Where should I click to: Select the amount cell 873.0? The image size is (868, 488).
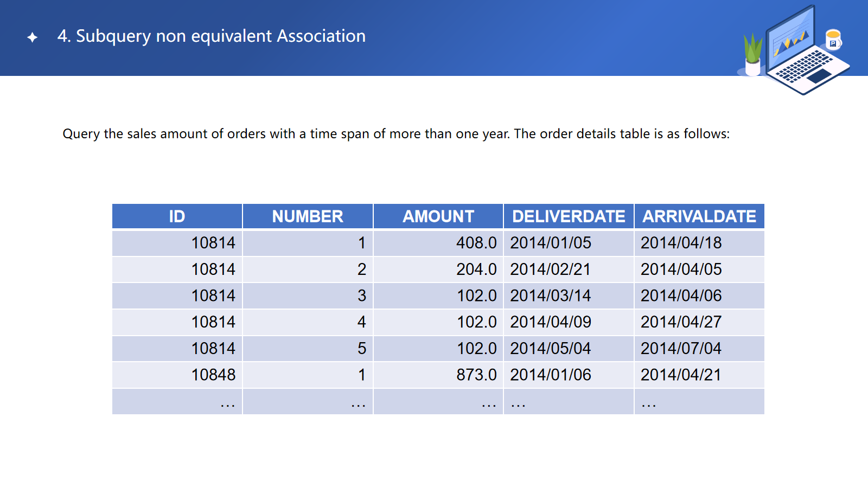pyautogui.click(x=476, y=375)
